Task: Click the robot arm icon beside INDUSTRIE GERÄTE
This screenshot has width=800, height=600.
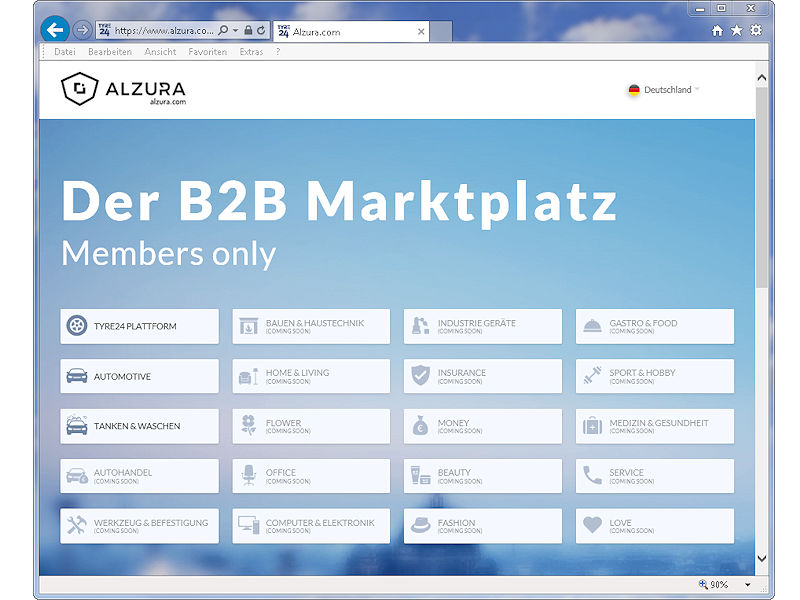Action: [x=420, y=326]
